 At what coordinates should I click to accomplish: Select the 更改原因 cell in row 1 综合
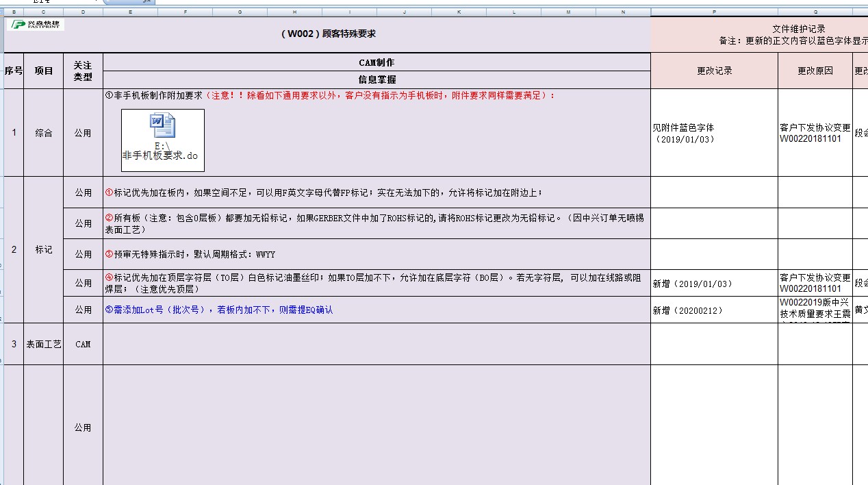815,133
